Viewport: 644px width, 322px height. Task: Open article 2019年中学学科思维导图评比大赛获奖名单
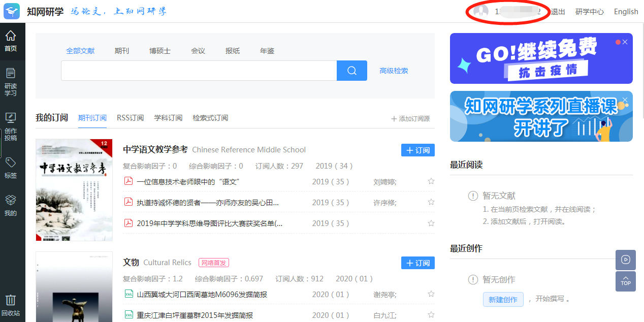coord(210,223)
